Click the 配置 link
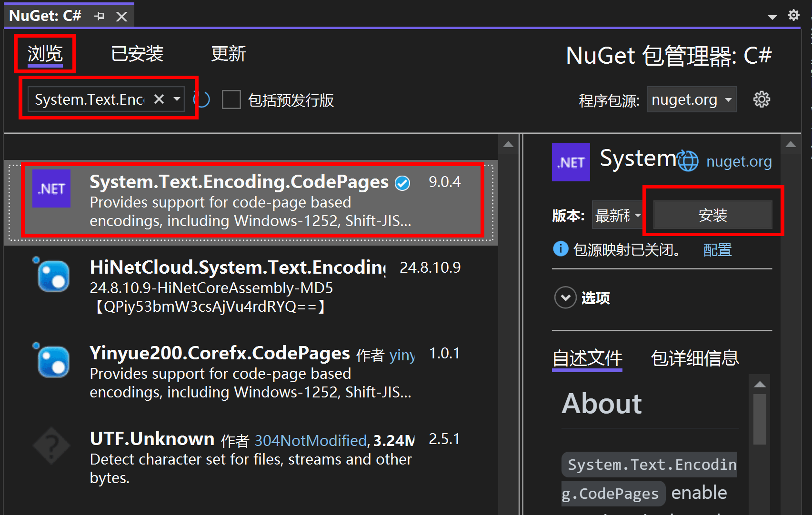812x515 pixels. click(717, 250)
